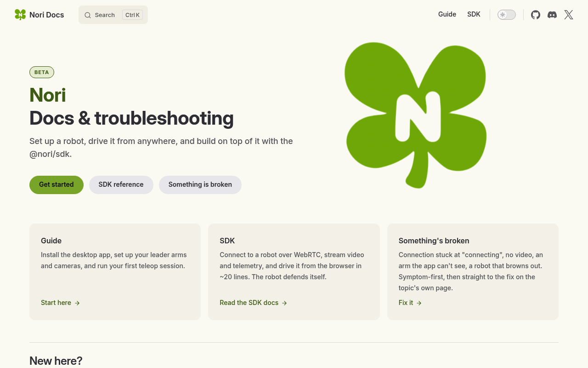Open the Discord community icon

point(552,15)
